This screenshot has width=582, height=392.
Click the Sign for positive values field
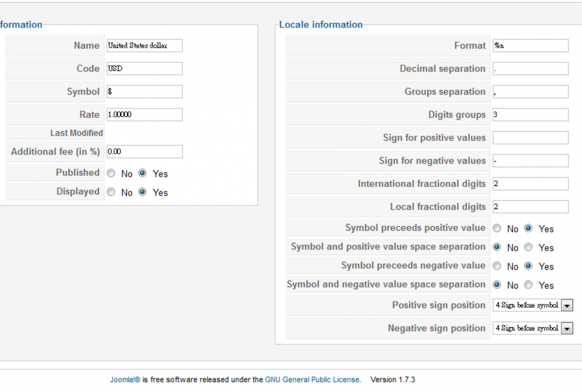tap(530, 138)
